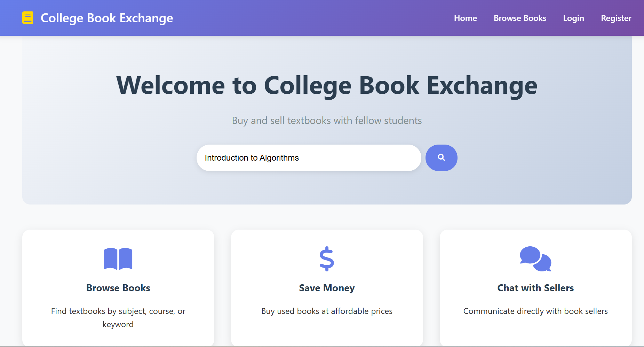The image size is (644, 347).
Task: Click the Save Money heading
Action: (326, 288)
